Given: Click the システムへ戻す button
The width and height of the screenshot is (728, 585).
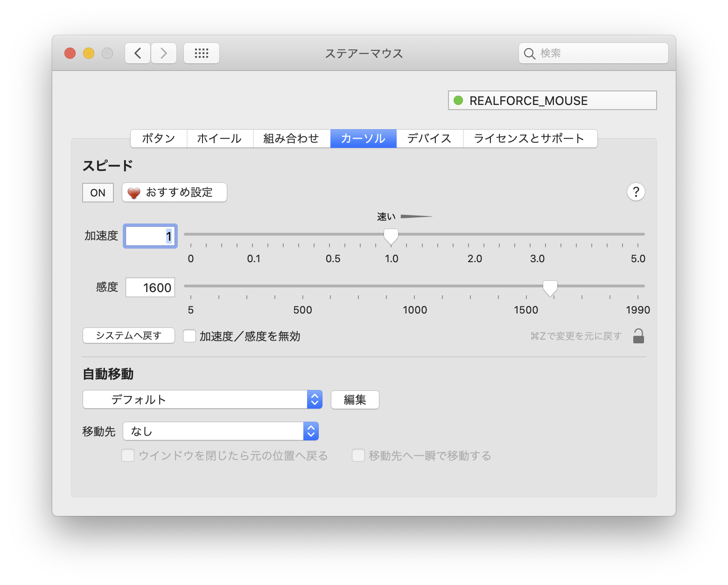Looking at the screenshot, I should 129,335.
